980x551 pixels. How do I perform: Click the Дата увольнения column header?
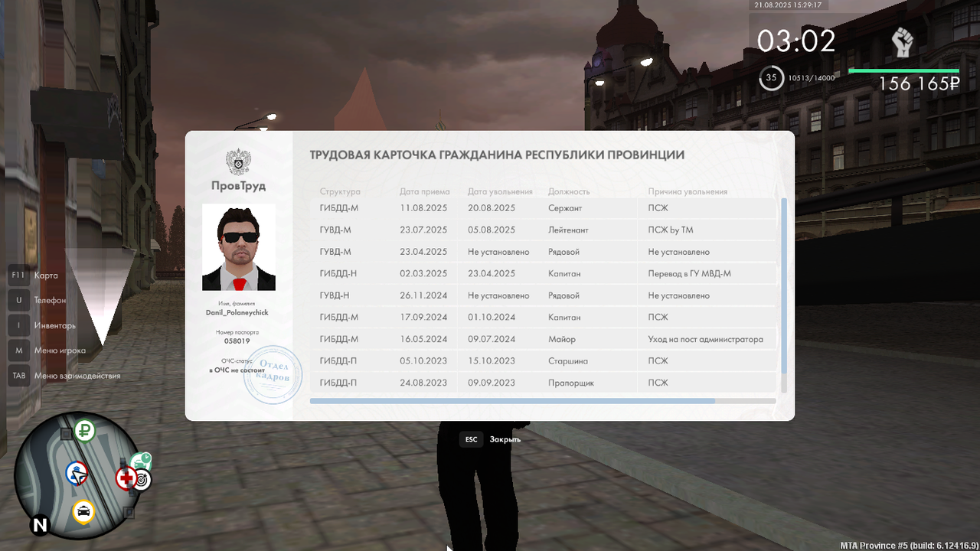point(500,191)
